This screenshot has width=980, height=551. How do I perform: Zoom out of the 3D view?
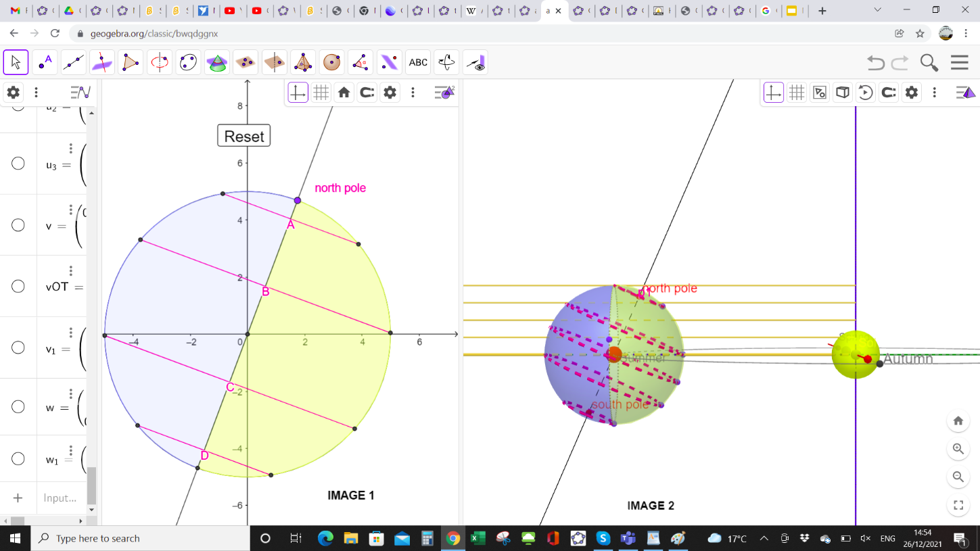click(x=958, y=477)
